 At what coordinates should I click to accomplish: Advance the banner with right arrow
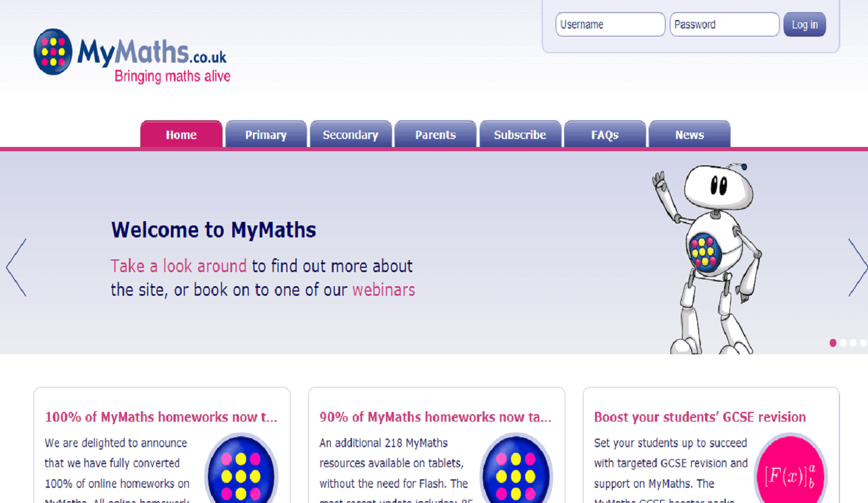[x=857, y=267]
